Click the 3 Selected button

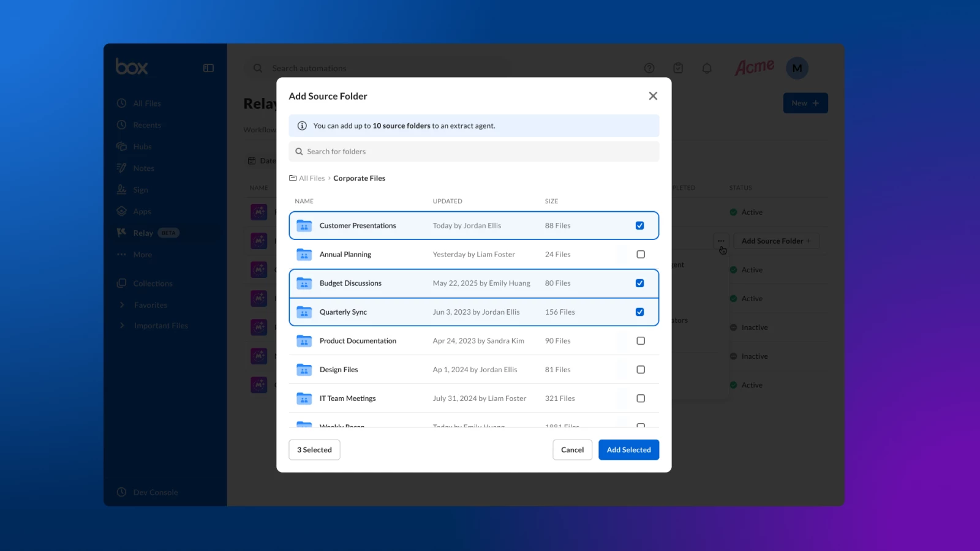[x=314, y=450]
